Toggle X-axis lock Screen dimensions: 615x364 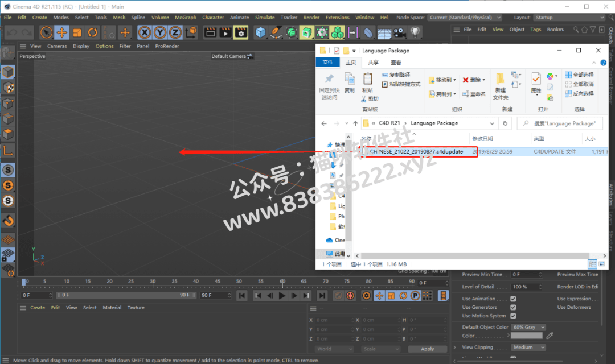(145, 32)
